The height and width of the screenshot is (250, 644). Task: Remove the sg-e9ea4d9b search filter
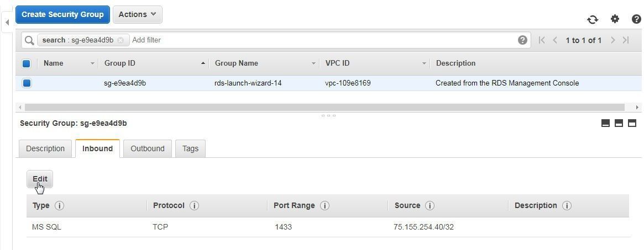(121, 40)
